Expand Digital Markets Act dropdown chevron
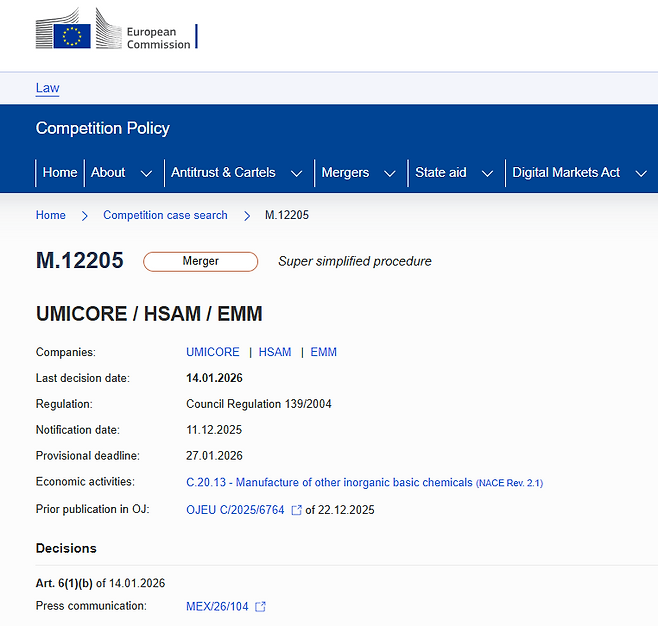 click(641, 173)
